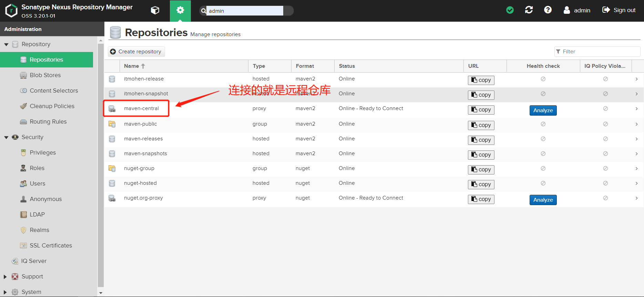This screenshot has width=644, height=297.
Task: Click the Create repository button
Action: point(136,52)
